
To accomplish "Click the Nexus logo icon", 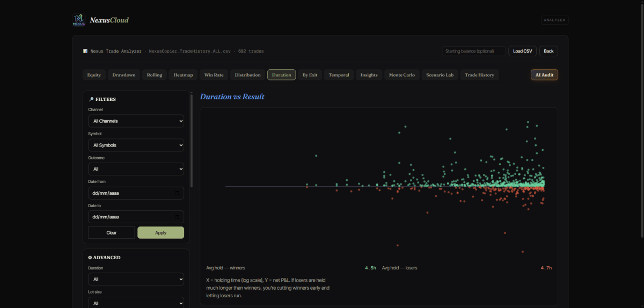I will point(79,20).
